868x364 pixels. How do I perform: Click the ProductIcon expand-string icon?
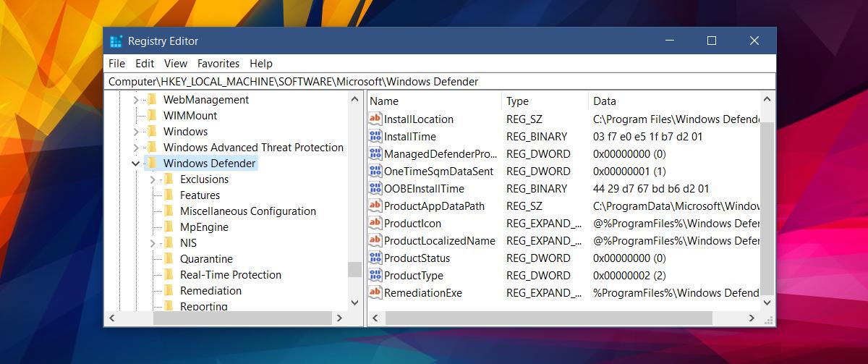375,224
